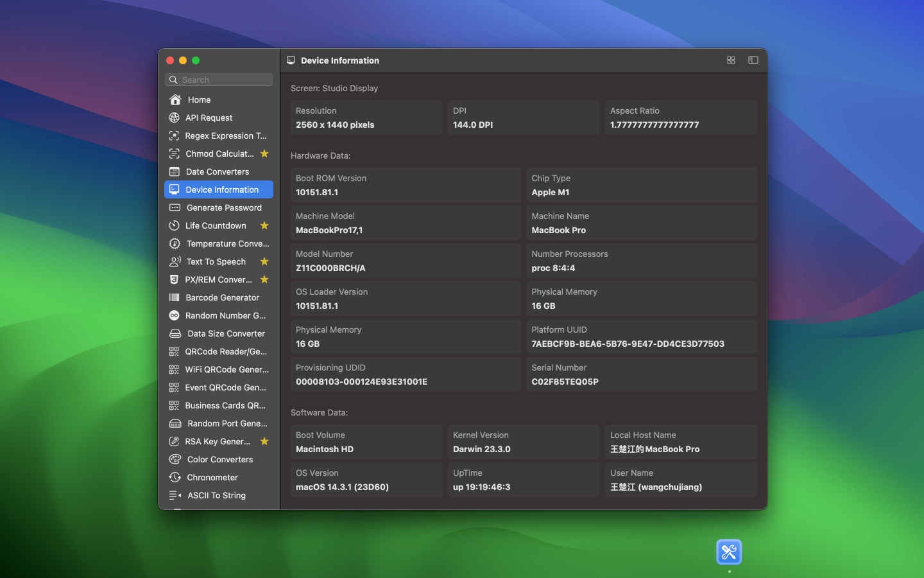Click the User Name value wangchujiang
The image size is (924, 578).
[x=656, y=487]
